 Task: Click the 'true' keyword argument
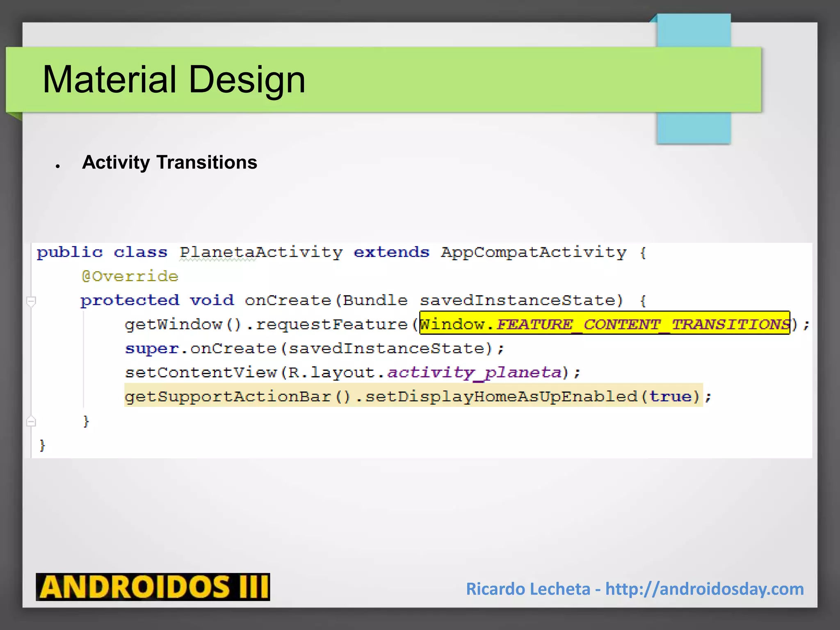[x=671, y=397]
